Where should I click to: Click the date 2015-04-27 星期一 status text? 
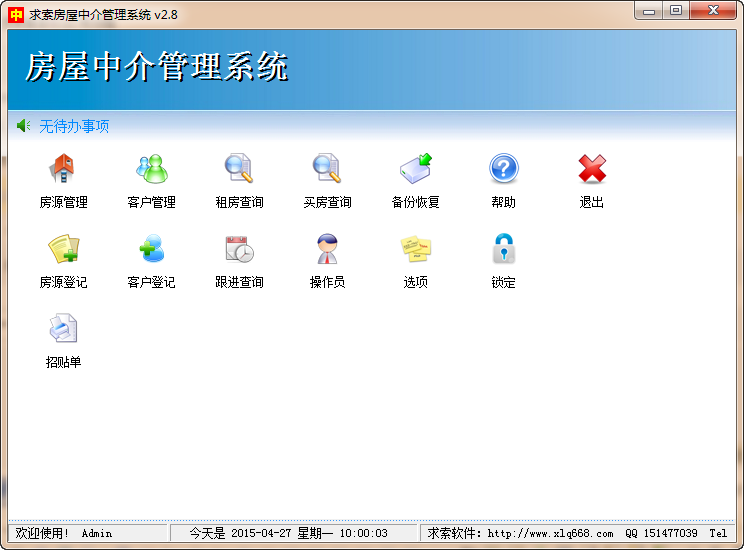coord(282,533)
